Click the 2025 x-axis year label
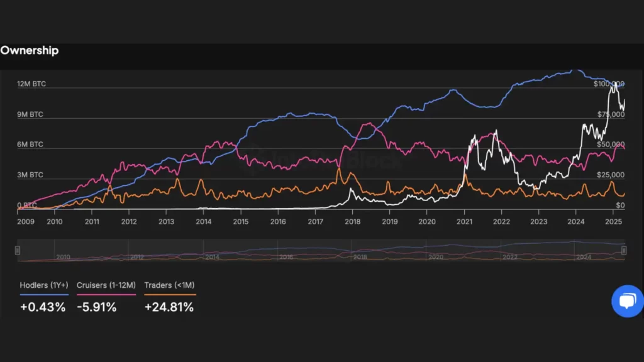The height and width of the screenshot is (362, 644). (613, 222)
